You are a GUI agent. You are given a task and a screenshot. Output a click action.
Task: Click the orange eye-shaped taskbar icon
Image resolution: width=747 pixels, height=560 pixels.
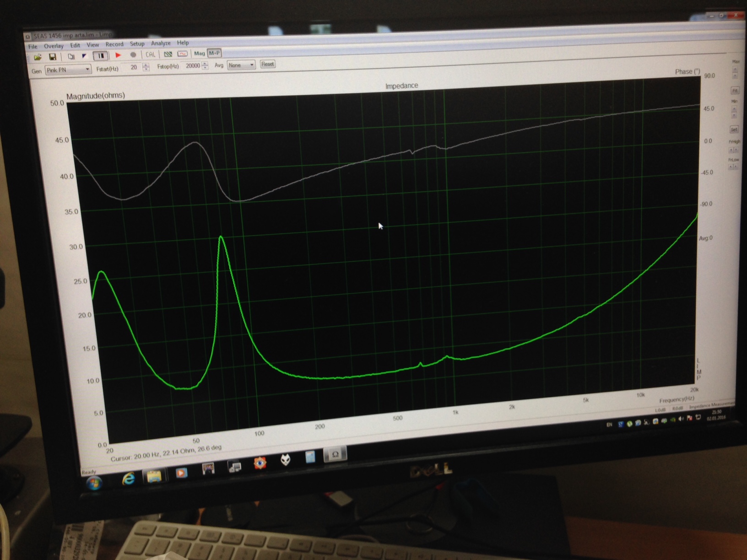click(260, 463)
